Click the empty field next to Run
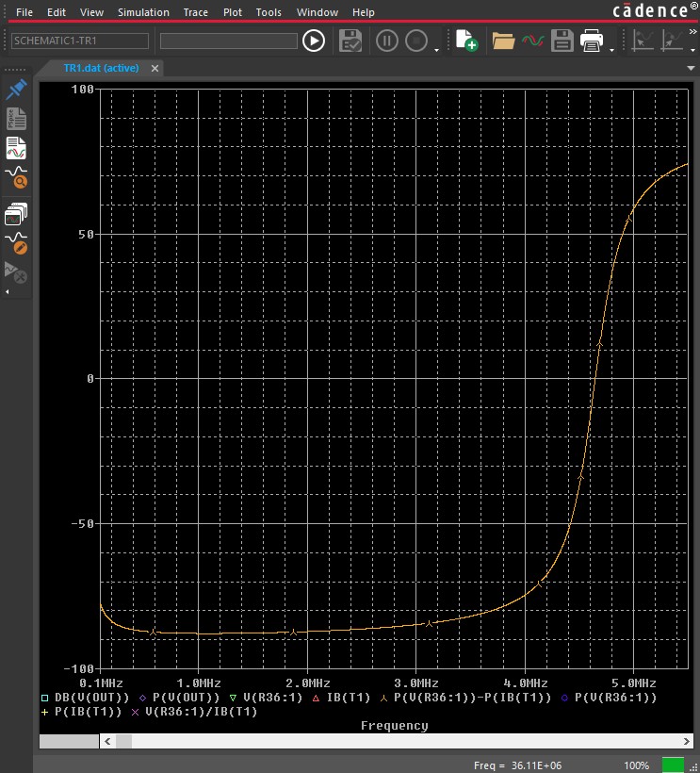 pos(229,41)
